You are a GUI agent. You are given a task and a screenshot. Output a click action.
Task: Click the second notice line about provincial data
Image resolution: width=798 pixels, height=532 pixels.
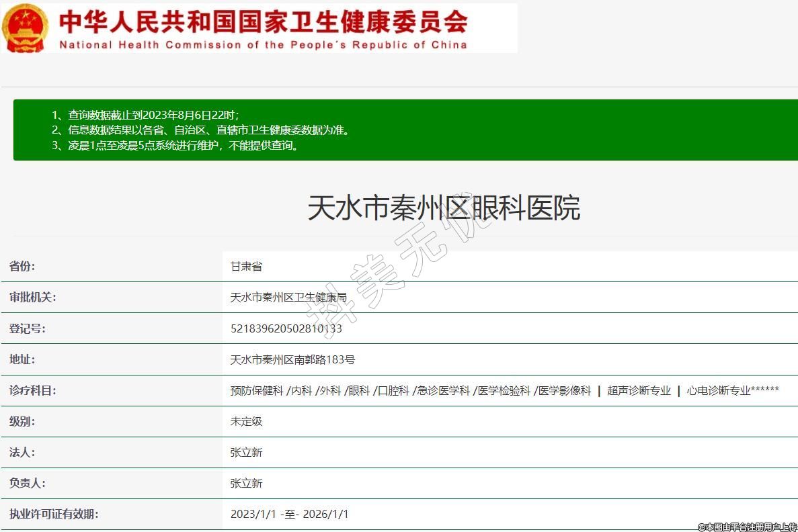[x=201, y=130]
